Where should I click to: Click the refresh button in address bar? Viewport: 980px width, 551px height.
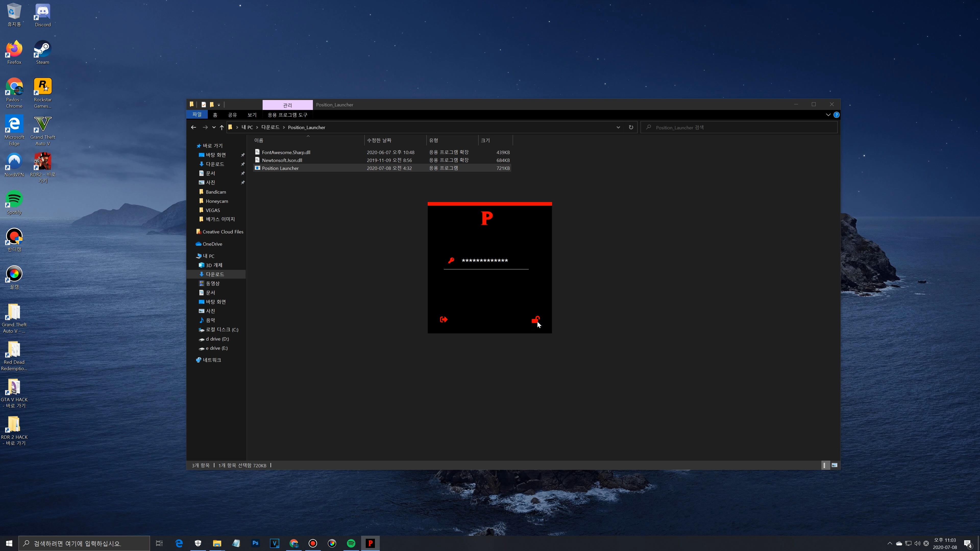[x=631, y=127]
